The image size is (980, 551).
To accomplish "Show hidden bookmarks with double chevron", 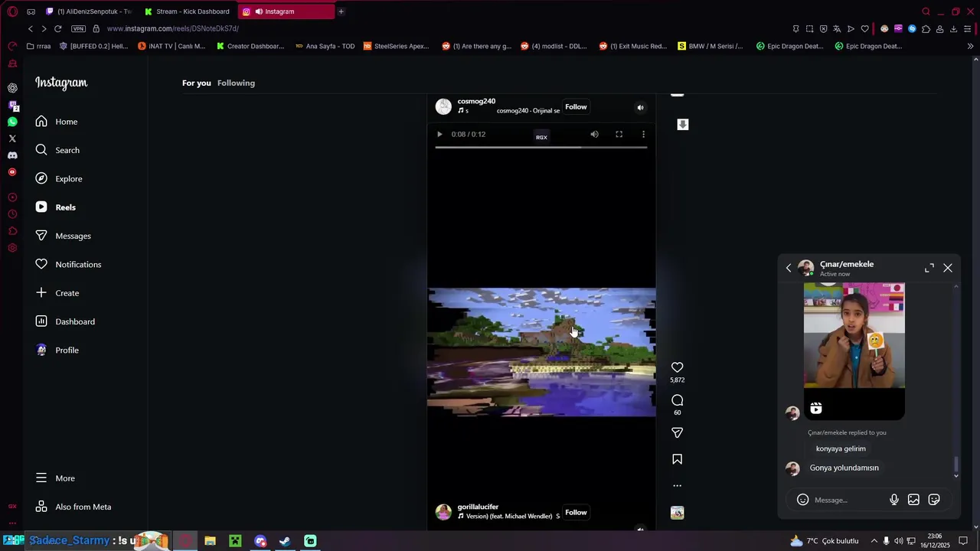I will pyautogui.click(x=970, y=46).
